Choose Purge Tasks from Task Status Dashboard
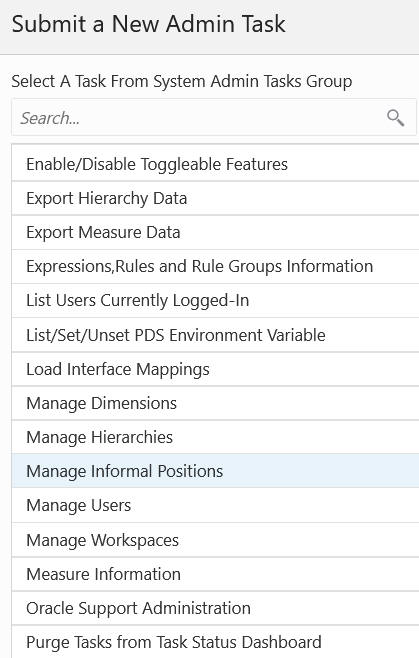 215,642
